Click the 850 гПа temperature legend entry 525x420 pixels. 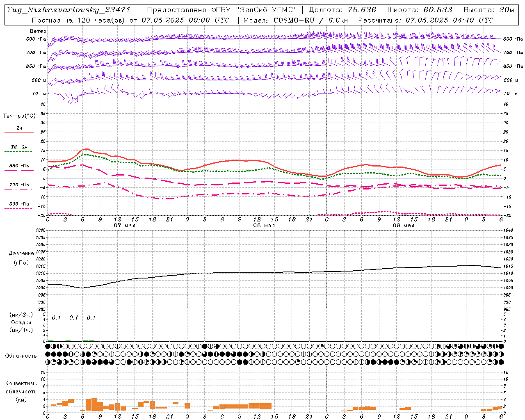19,166
